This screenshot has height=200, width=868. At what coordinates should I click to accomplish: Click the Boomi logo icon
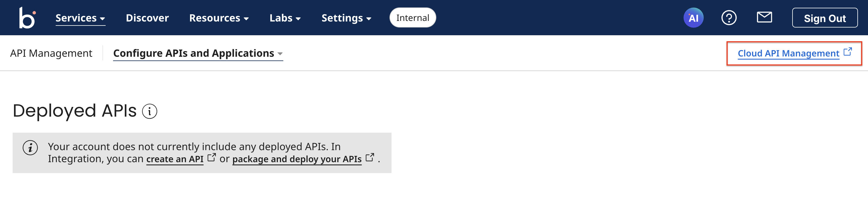coord(27,18)
